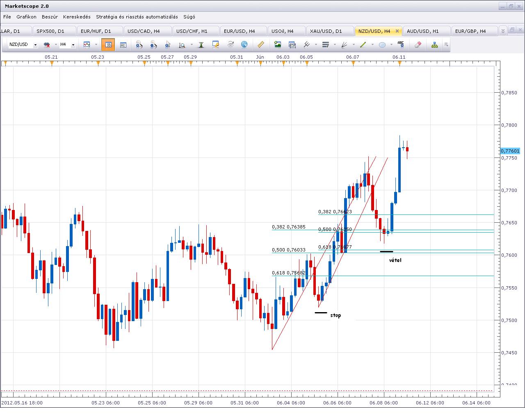Click the green hierarchy tree icon
Image resolution: width=525 pixels, height=420 pixels.
click(x=434, y=45)
